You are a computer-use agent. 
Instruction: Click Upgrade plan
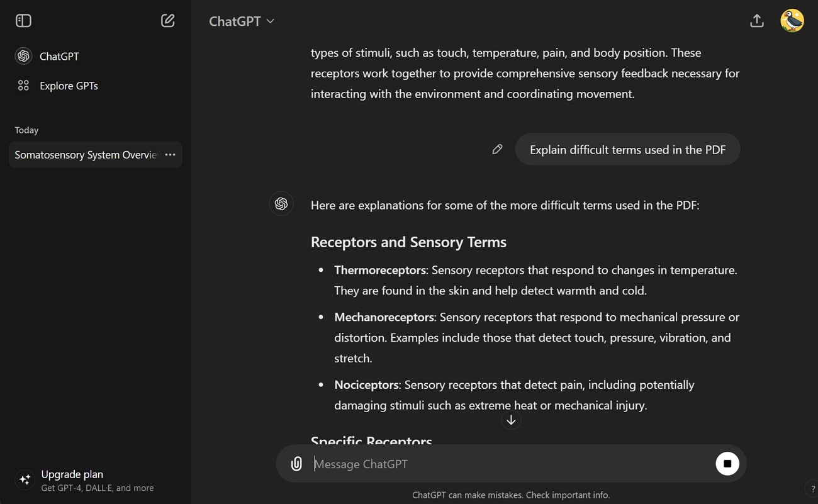coord(72,474)
